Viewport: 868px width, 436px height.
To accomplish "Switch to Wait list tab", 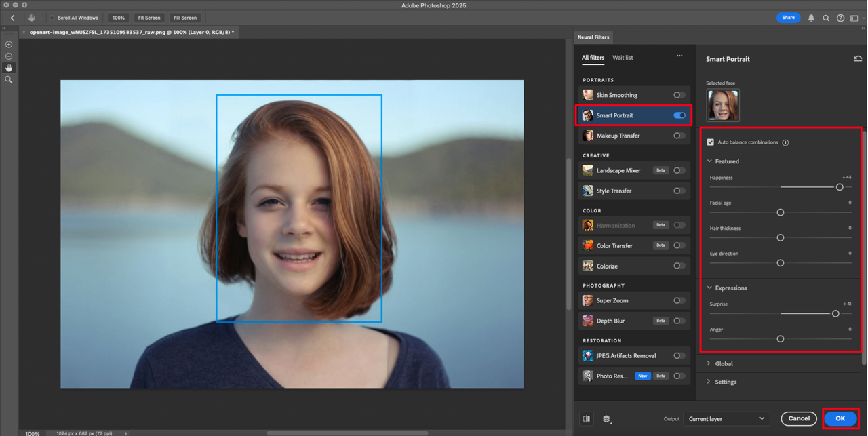I will click(623, 58).
